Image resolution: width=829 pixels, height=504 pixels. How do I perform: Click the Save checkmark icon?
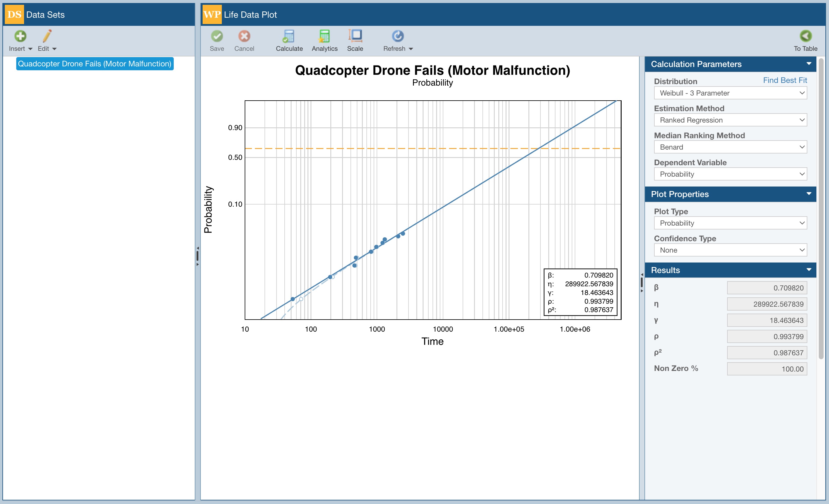tap(217, 36)
